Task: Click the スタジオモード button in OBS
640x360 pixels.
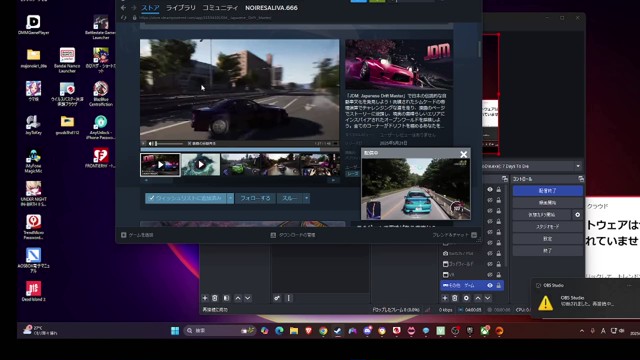Action: 547,227
